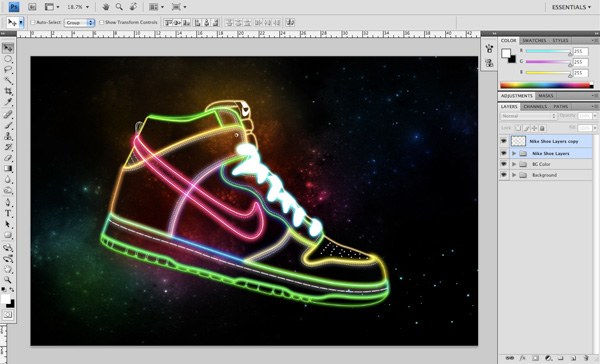Hide the Nike Shoe Layers copy layer
The height and width of the screenshot is (364, 600).
504,141
